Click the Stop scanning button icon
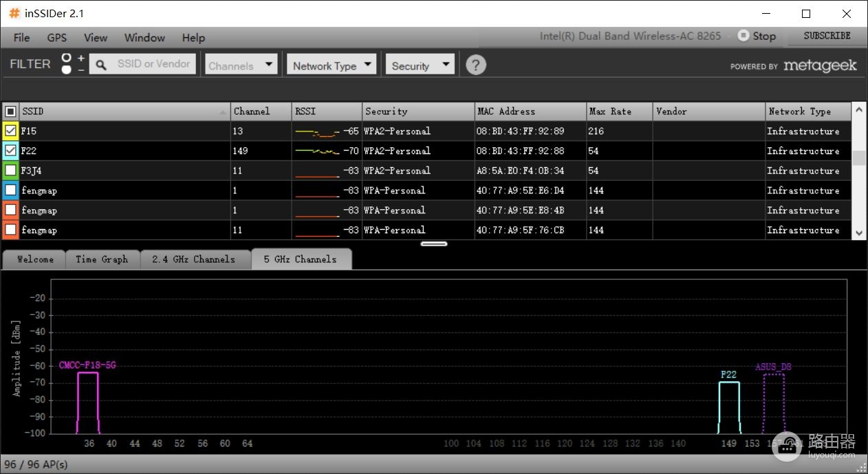 click(x=744, y=35)
